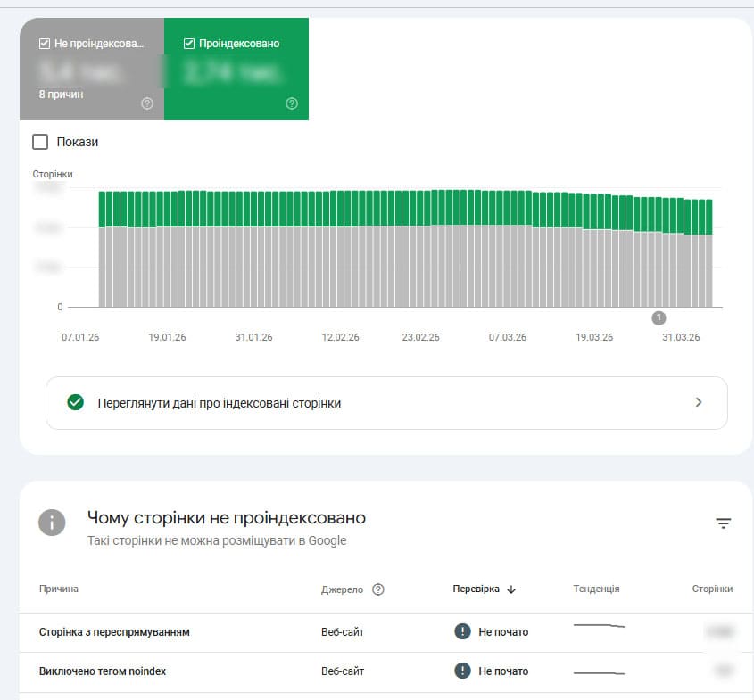Select the "Тенденція" column header
This screenshot has height=700, width=754.
pos(596,589)
